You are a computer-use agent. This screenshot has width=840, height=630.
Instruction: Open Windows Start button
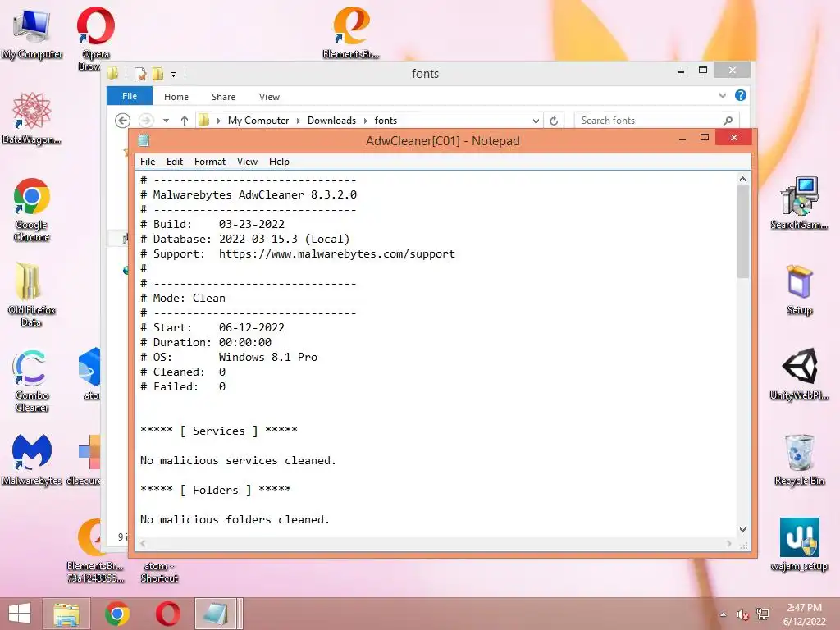(20, 614)
